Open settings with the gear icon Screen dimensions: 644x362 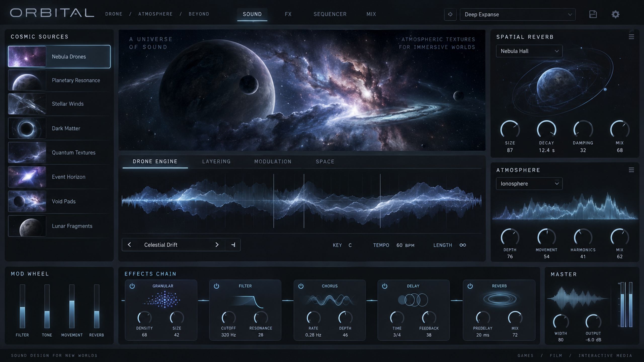[x=615, y=14]
